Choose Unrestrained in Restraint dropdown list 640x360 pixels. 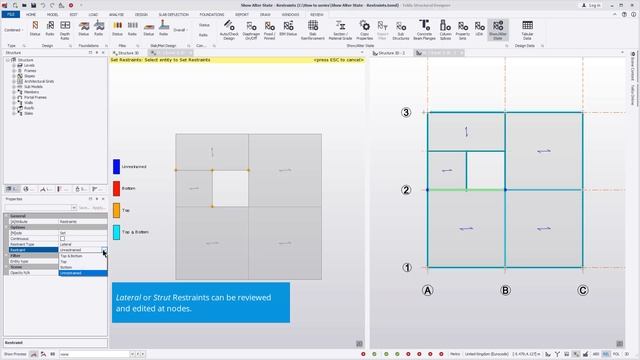click(83, 273)
